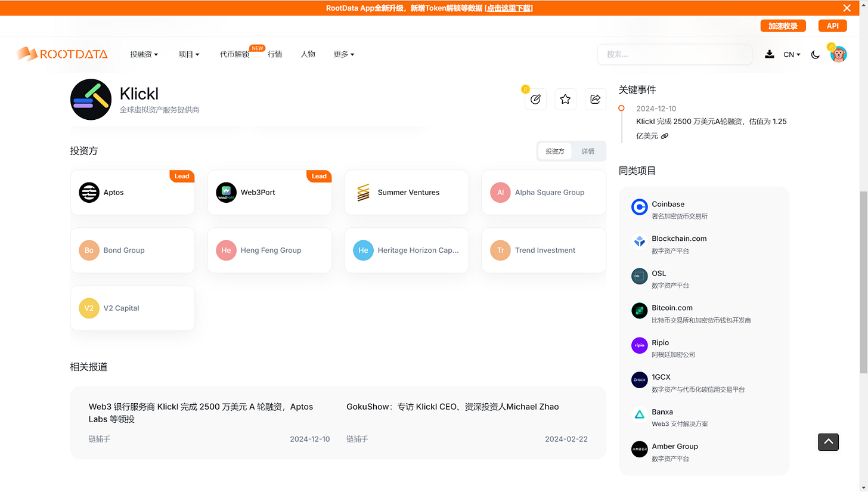Open the Aptos investor name
The image size is (868, 492).
[113, 193]
